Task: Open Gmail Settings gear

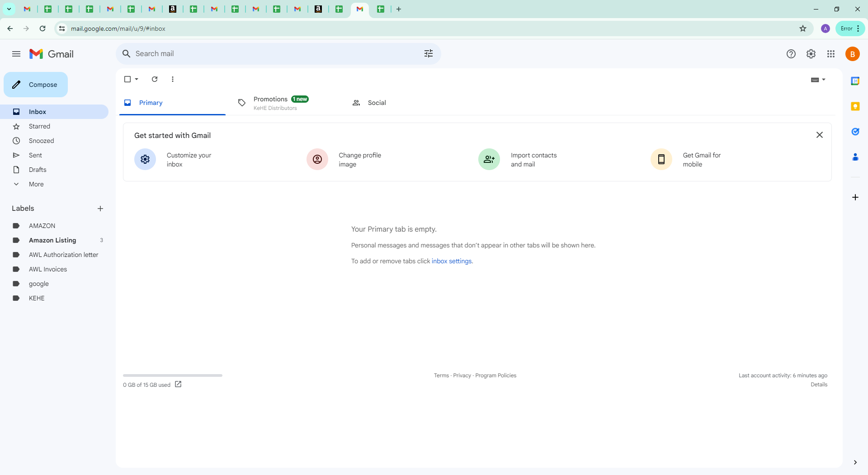Action: pyautogui.click(x=811, y=54)
